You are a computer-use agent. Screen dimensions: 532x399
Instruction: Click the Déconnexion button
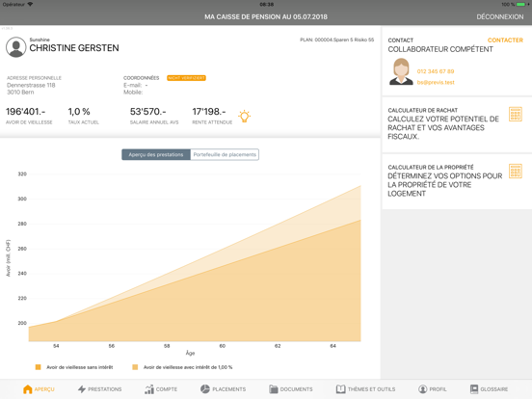(500, 17)
